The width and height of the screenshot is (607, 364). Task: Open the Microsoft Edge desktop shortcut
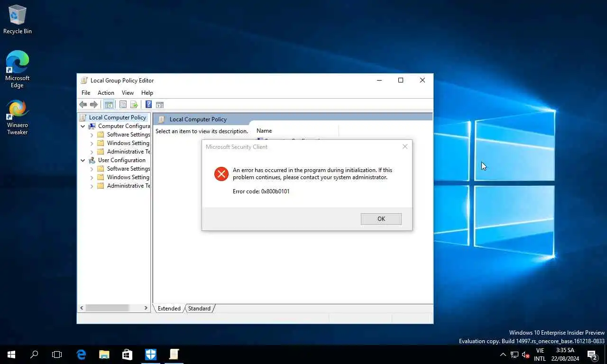[x=18, y=69]
